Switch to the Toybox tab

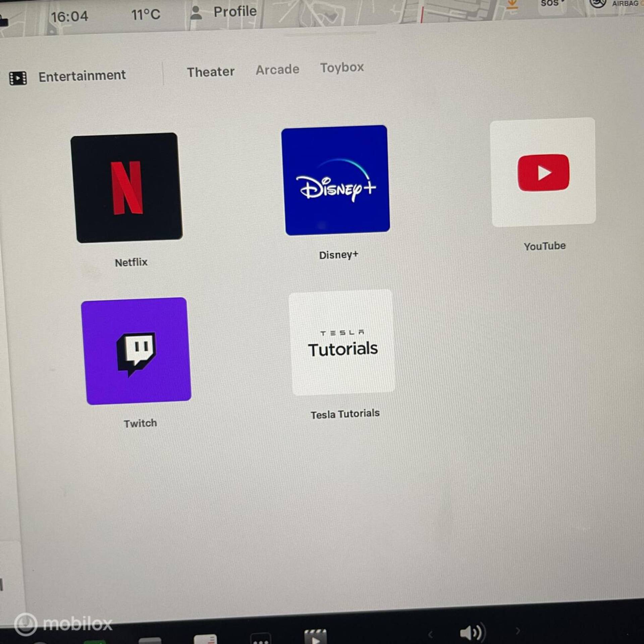tap(342, 67)
